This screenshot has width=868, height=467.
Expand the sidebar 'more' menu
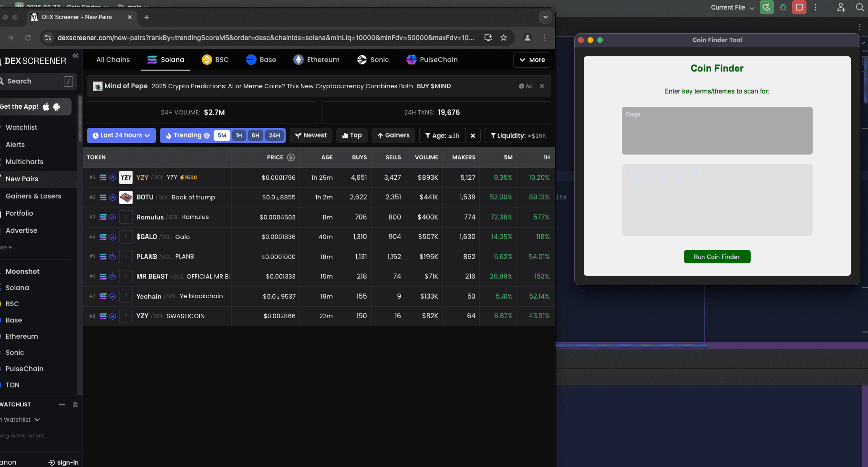point(6,248)
